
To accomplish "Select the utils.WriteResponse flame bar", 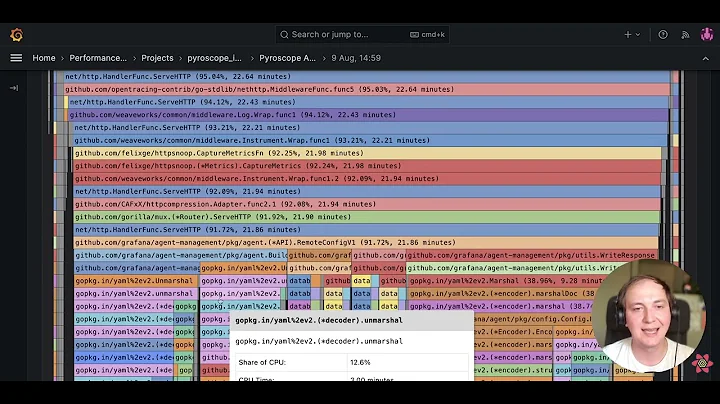I will coord(531,255).
